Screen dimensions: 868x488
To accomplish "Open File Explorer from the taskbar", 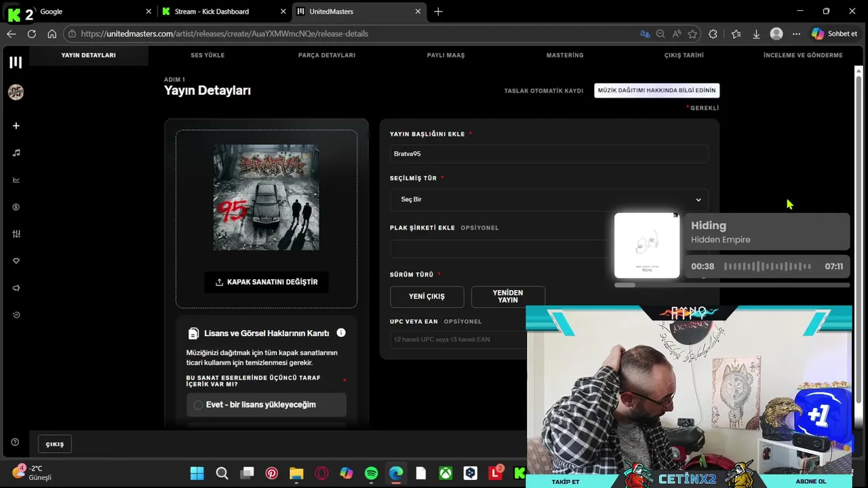I will pyautogui.click(x=296, y=473).
